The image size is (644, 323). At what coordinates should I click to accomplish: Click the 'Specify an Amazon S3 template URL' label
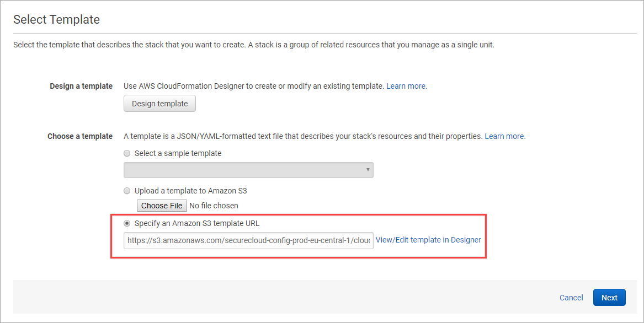point(196,223)
